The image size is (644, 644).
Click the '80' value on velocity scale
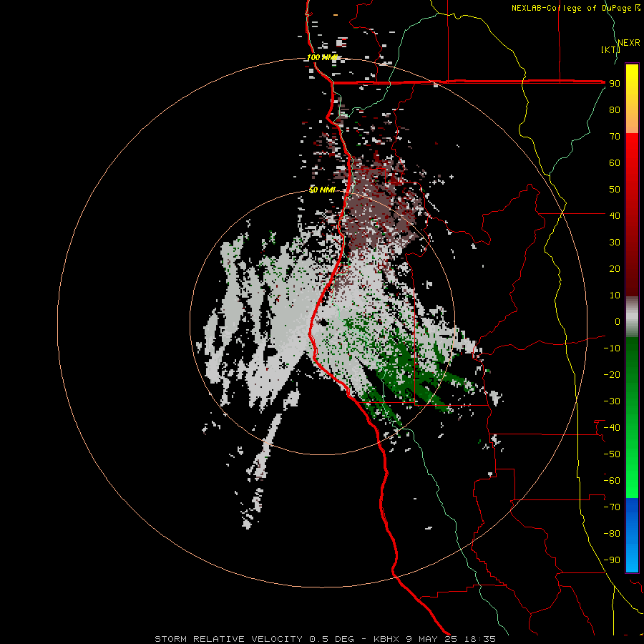tap(615, 109)
